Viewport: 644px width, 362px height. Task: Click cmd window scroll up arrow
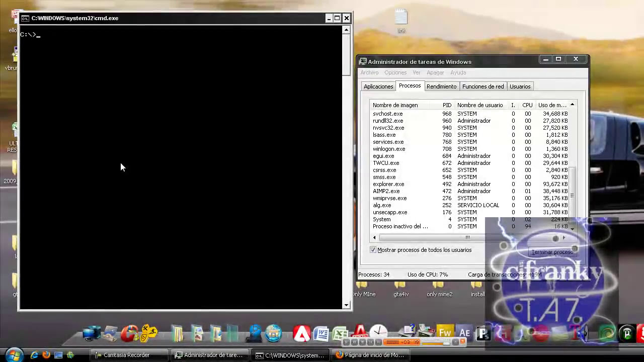coord(346,30)
